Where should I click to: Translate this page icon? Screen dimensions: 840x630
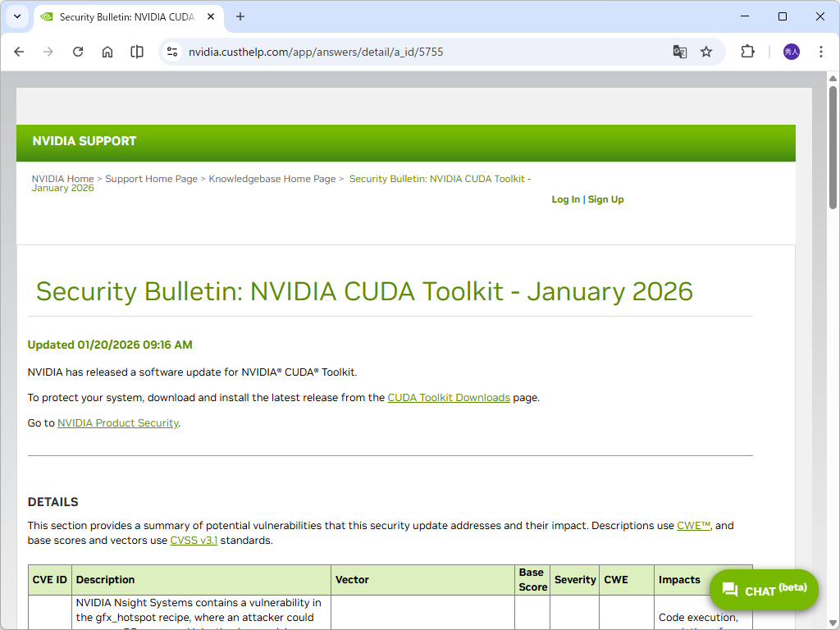680,52
